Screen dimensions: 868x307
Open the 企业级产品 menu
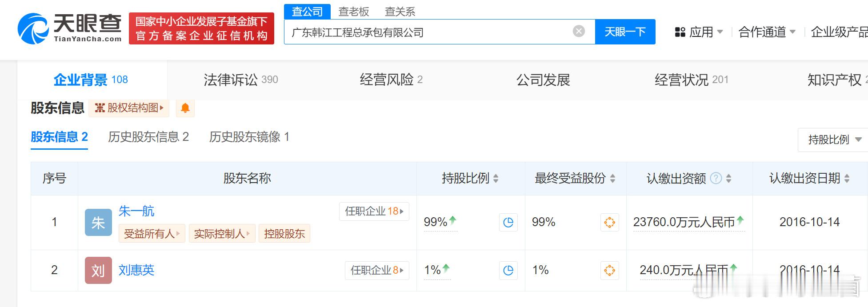tap(839, 32)
